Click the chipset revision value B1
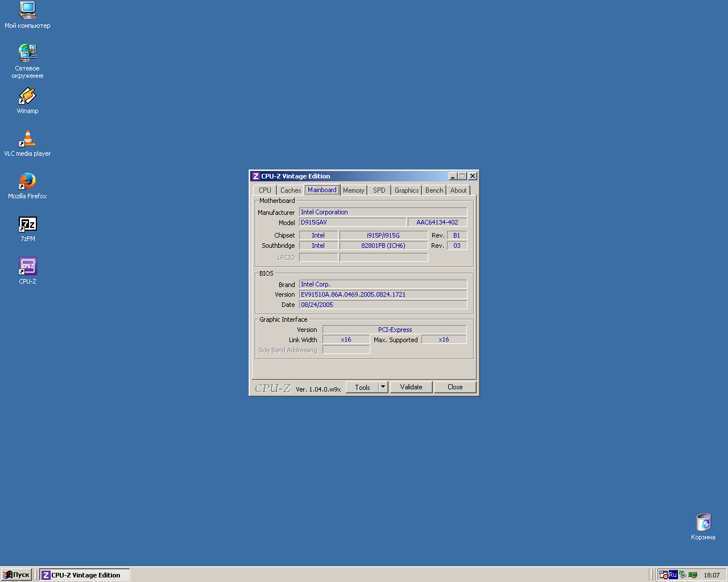728x582 pixels. pos(457,235)
